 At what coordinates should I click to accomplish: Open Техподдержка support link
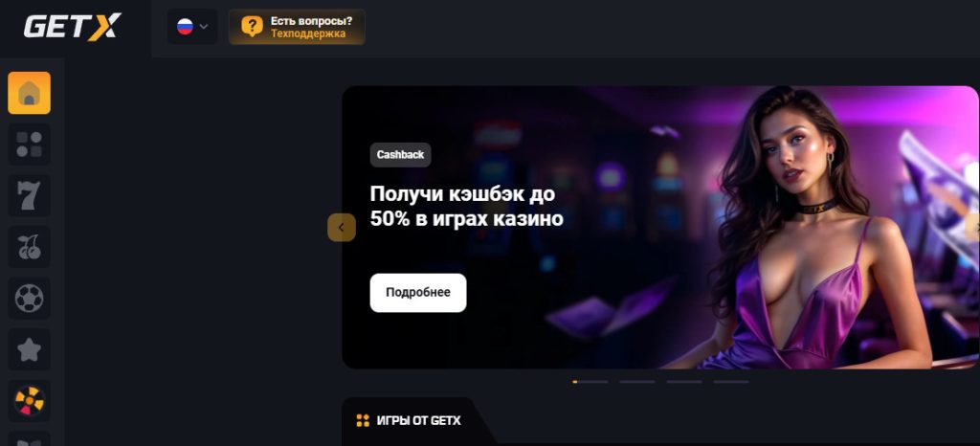[x=307, y=33]
